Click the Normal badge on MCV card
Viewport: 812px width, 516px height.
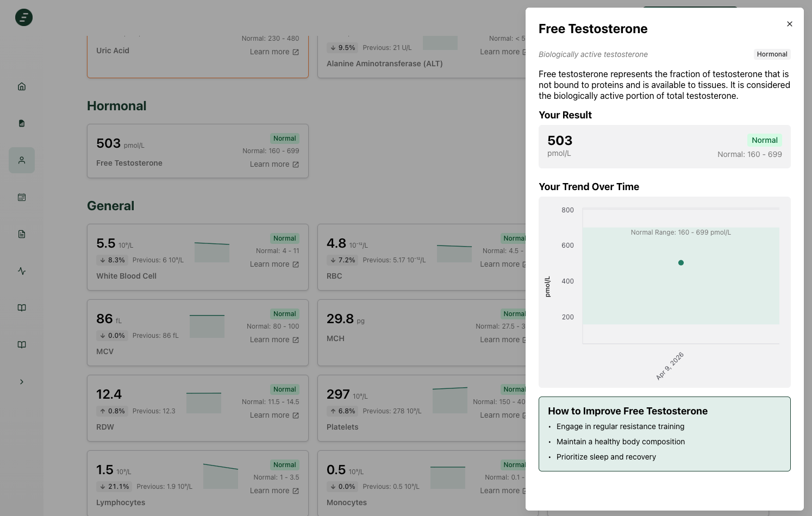pos(285,314)
